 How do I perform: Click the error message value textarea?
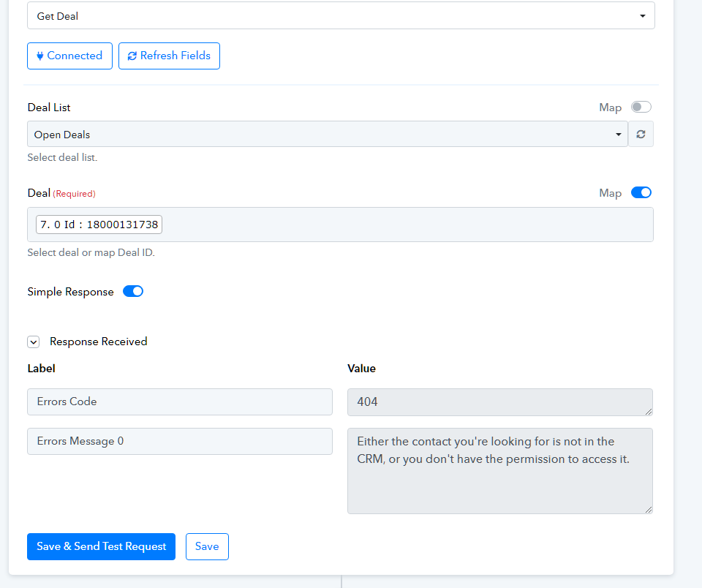(x=500, y=471)
